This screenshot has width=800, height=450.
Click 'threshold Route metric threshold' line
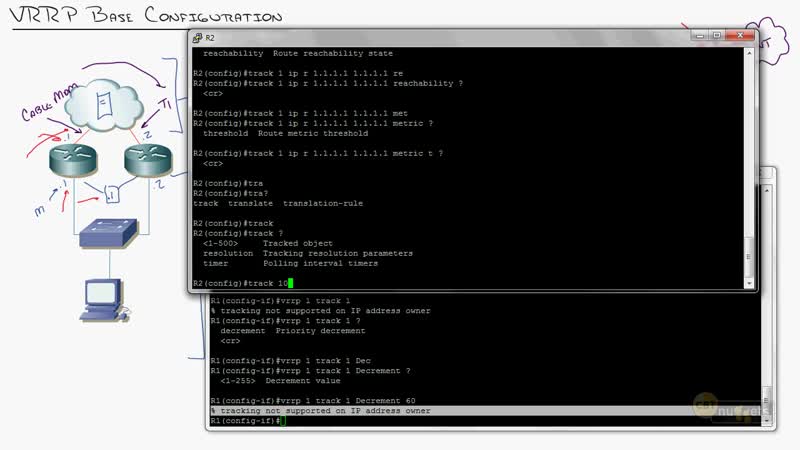(x=285, y=134)
